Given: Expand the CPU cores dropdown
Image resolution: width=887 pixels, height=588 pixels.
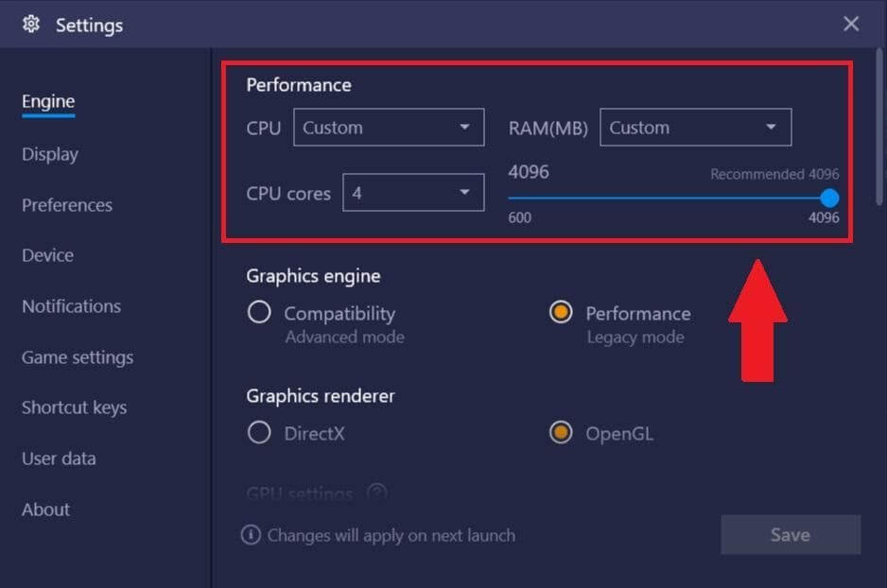Looking at the screenshot, I should click(413, 193).
